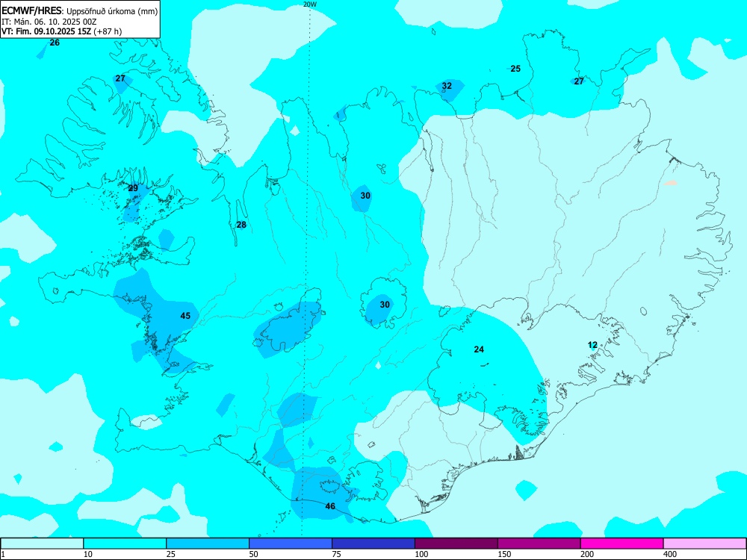Click the 12 mm value in the southeast

click(592, 345)
